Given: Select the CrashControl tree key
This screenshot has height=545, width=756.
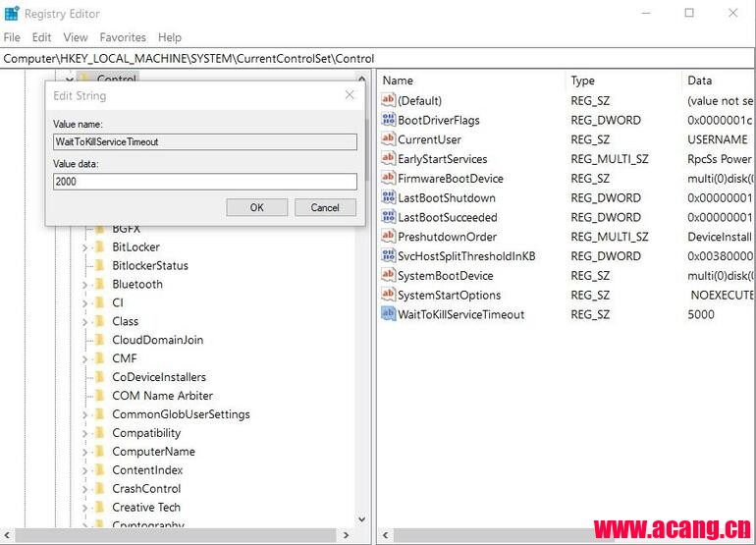Looking at the screenshot, I should (x=146, y=489).
